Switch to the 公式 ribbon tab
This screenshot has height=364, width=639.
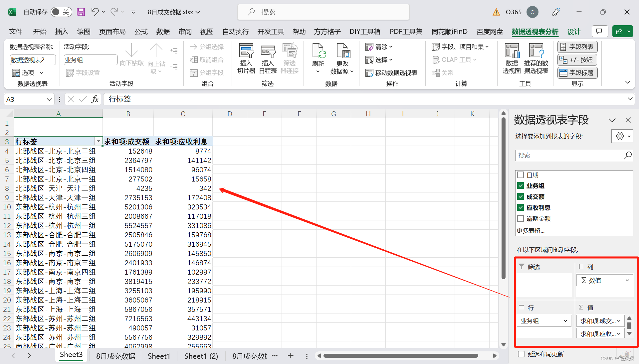[141, 32]
